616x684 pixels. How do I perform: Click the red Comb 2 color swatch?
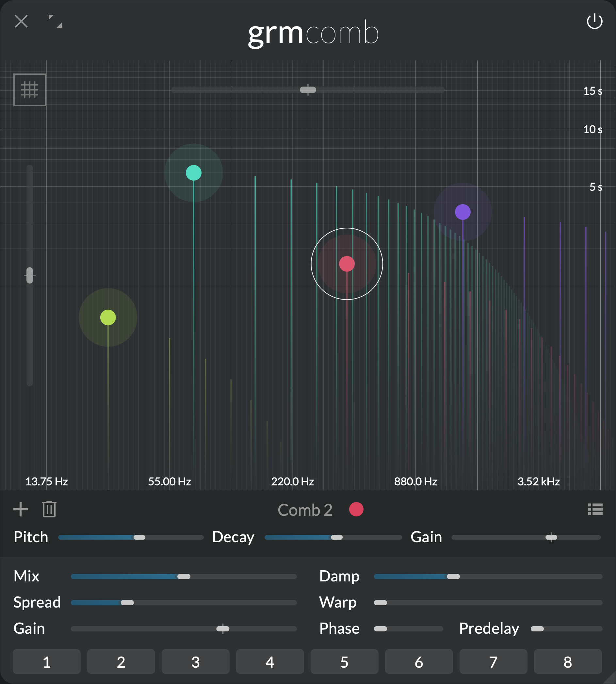click(x=356, y=509)
